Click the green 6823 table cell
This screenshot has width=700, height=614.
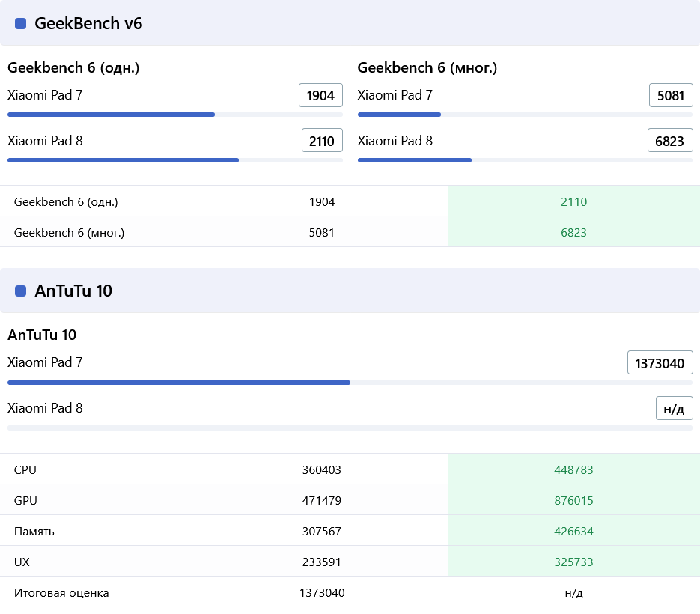coord(573,232)
